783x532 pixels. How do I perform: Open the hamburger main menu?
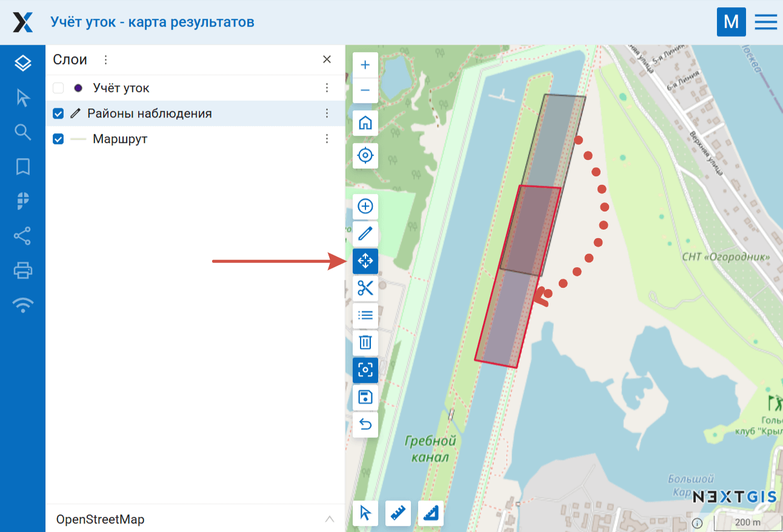[x=766, y=22]
